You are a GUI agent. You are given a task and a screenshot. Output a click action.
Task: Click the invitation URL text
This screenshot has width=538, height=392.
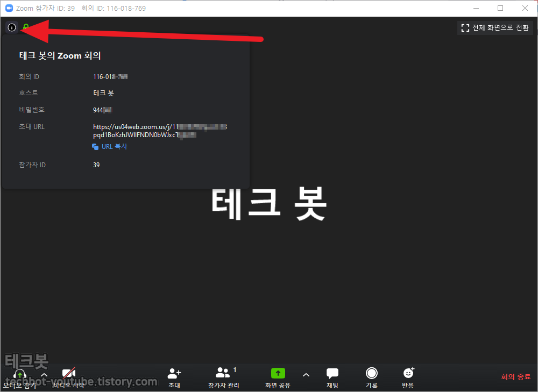pos(160,131)
